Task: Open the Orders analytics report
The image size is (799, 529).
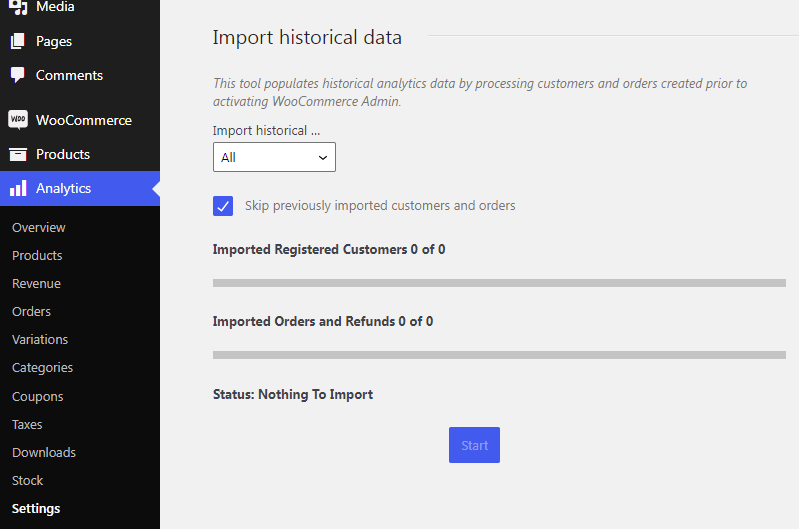Action: click(x=31, y=312)
